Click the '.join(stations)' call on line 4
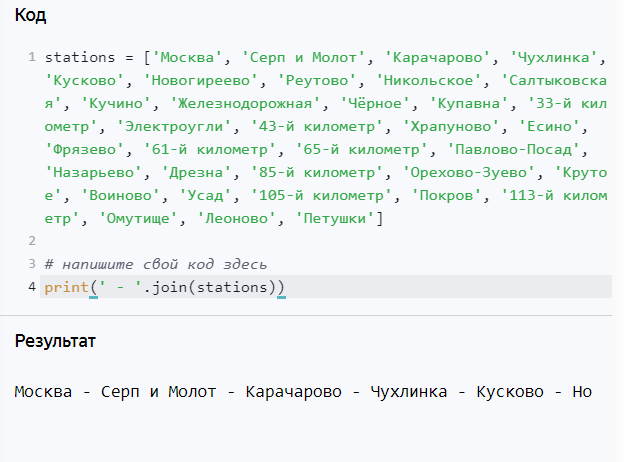This screenshot has width=624, height=462. pyautogui.click(x=209, y=287)
